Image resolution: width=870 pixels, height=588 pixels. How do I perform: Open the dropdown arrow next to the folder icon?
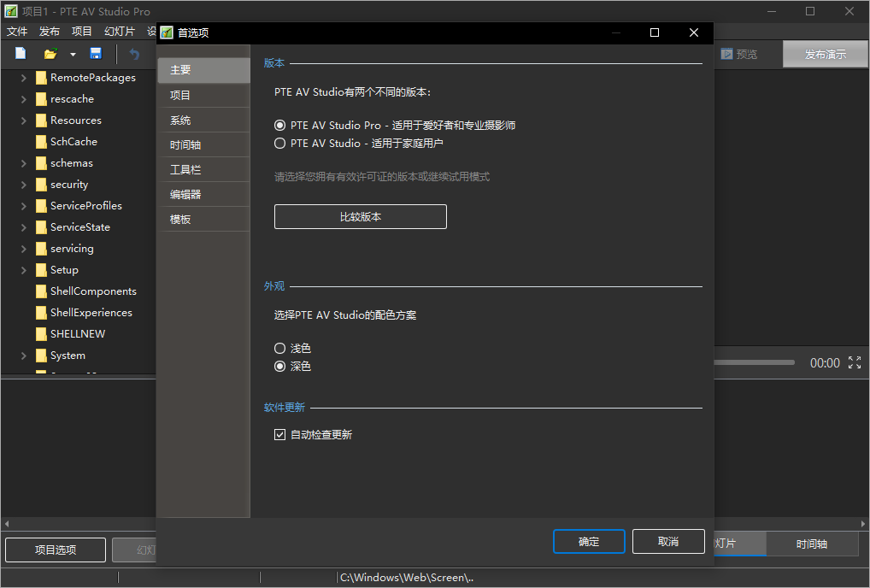(x=73, y=54)
